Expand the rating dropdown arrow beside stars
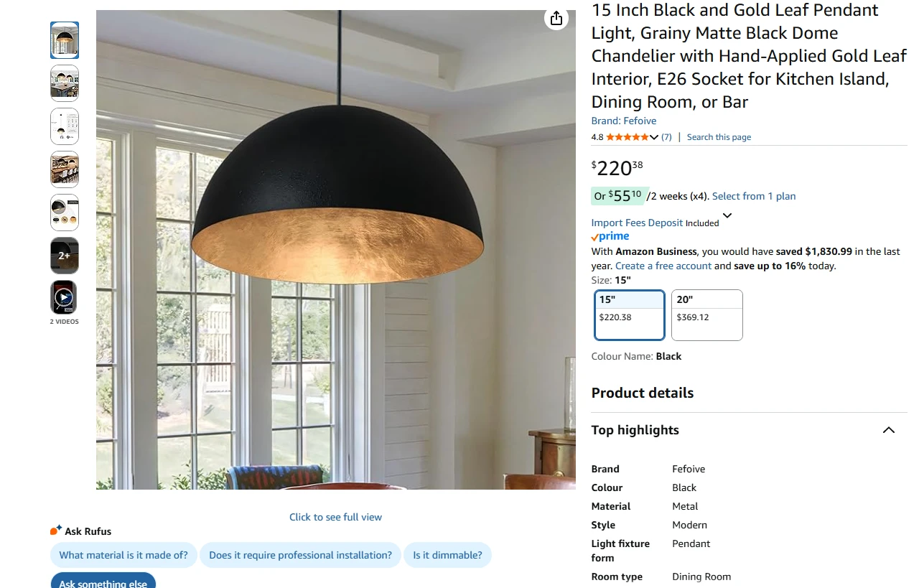Image resolution: width=919 pixels, height=588 pixels. coord(654,137)
